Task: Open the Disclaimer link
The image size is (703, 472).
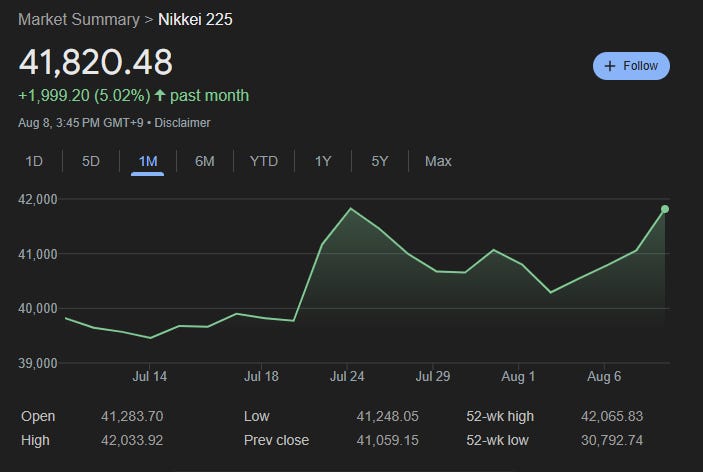Action: click(x=182, y=123)
